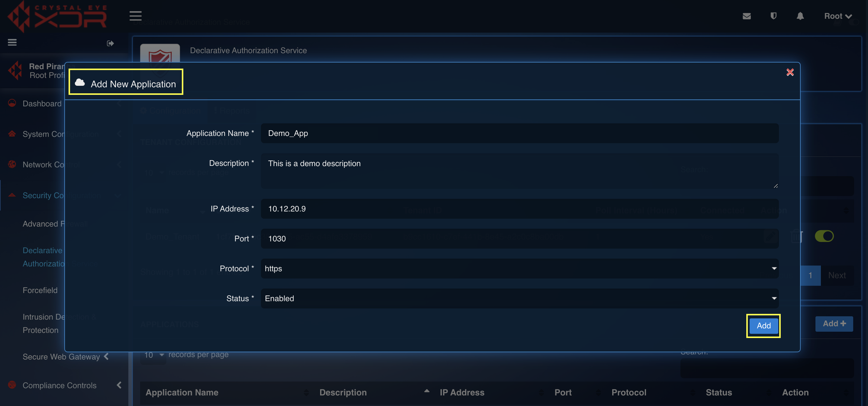The width and height of the screenshot is (868, 406).
Task: Click the Security Configuration icon
Action: [12, 195]
